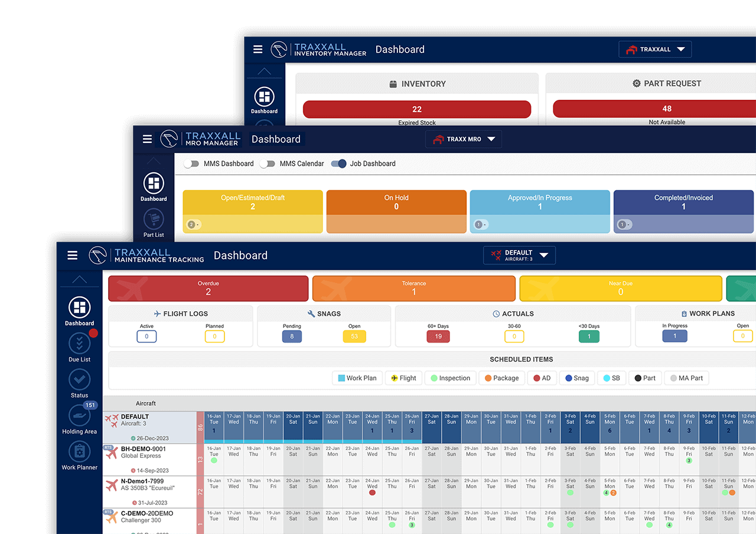Click 22 Expired Stock bar
This screenshot has width=756, height=534.
(x=417, y=109)
